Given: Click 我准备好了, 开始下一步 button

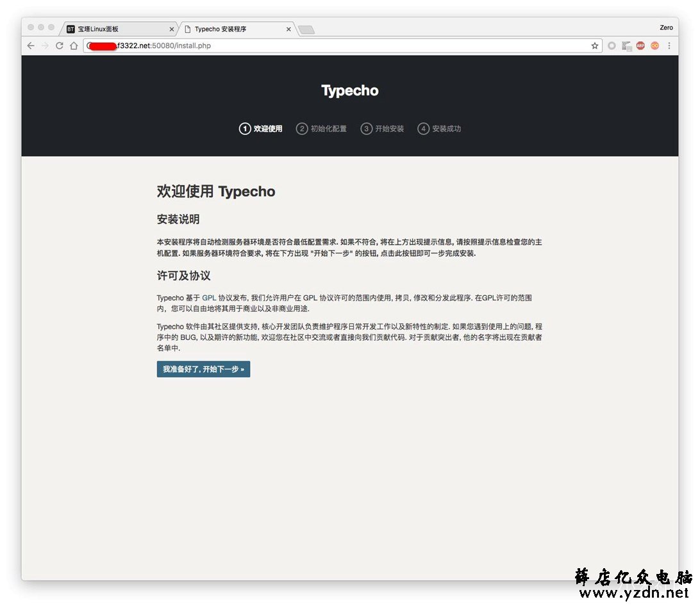Looking at the screenshot, I should tap(203, 369).
